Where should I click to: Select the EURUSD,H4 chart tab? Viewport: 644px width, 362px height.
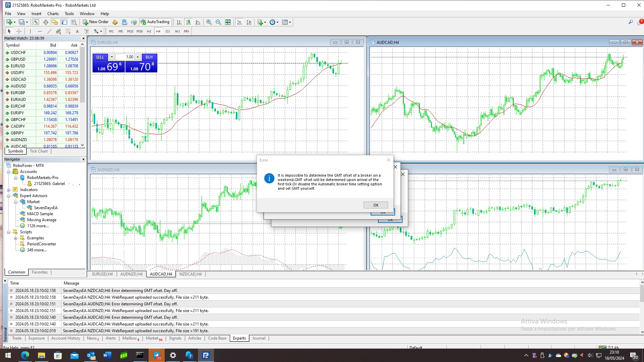click(x=102, y=274)
